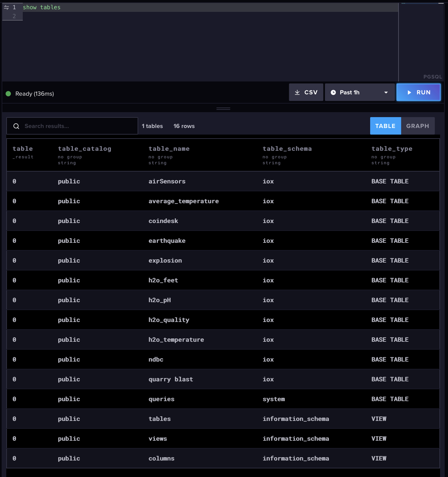The height and width of the screenshot is (477, 448).
Task: Export results with the CSV button
Action: coord(306,92)
